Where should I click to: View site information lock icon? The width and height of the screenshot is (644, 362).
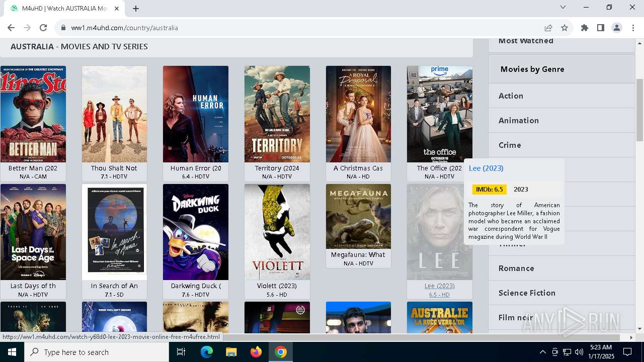(x=63, y=28)
